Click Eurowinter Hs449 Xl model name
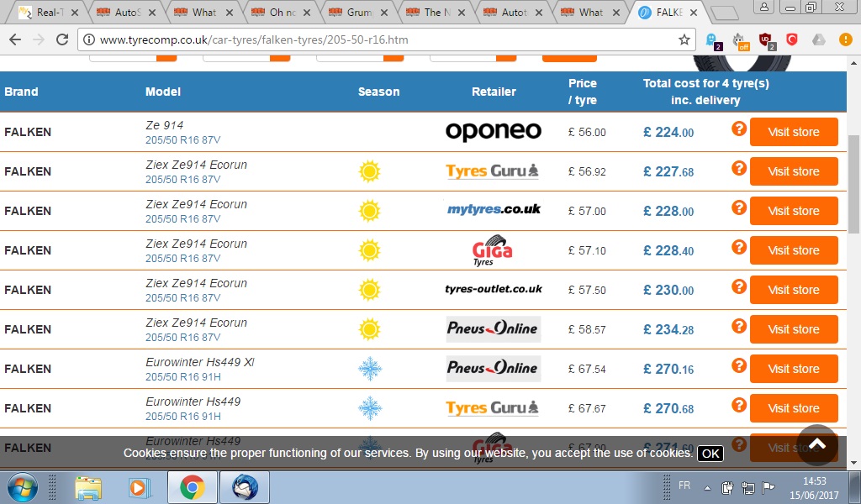Image resolution: width=861 pixels, height=504 pixels. pos(200,362)
